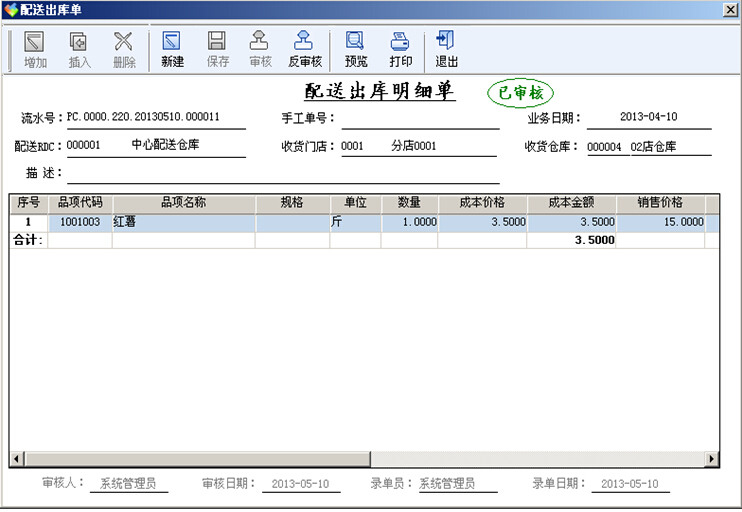Click the 成本金额 column header
This screenshot has height=512, width=742.
(x=571, y=202)
